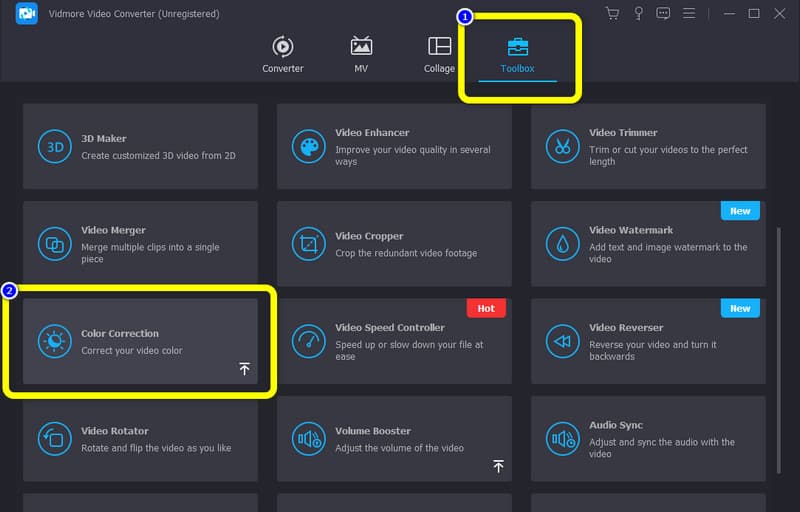Click the Video Enhancer palette icon
This screenshot has width=800, height=512.
tap(308, 147)
